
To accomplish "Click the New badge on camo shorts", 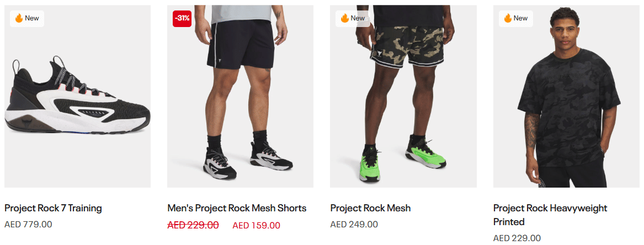I will point(353,18).
